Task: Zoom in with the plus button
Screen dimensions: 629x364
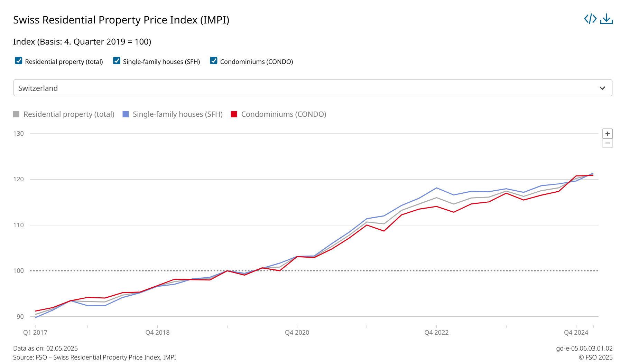Action: coord(607,134)
